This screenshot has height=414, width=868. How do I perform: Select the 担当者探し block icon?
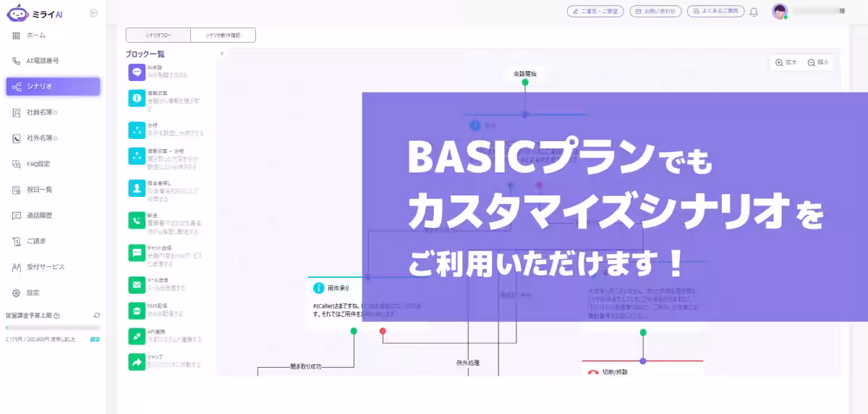[137, 187]
